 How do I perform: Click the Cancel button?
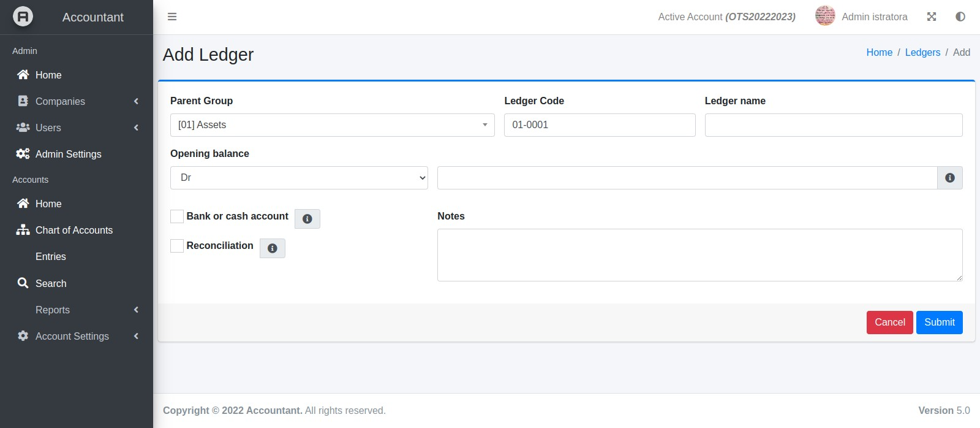pyautogui.click(x=889, y=323)
